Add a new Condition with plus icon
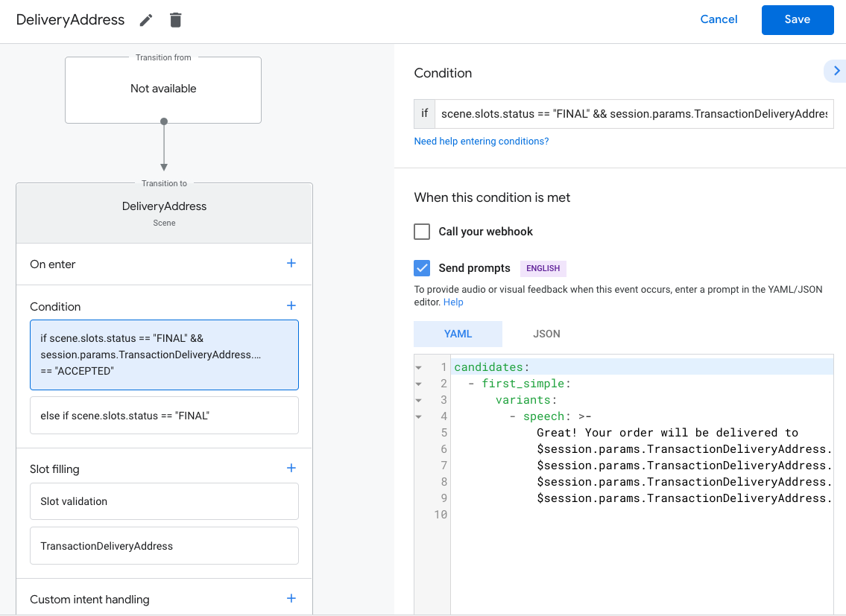Viewport: 846px width, 616px height. click(291, 305)
